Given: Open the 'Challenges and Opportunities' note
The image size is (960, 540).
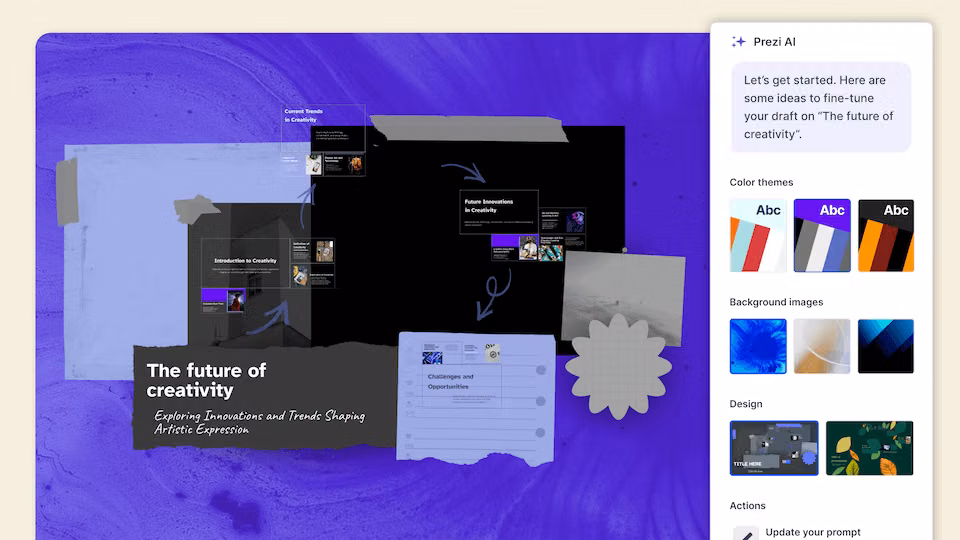Looking at the screenshot, I should [451, 380].
